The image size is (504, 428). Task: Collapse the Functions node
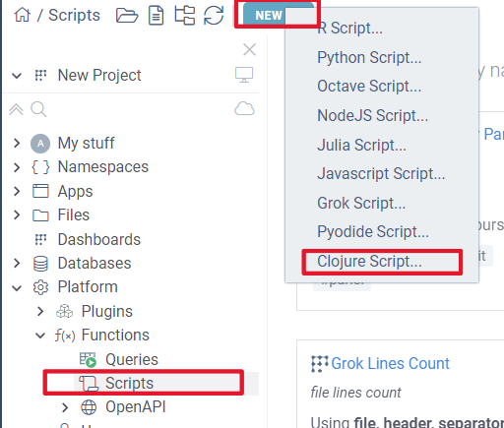coord(40,336)
